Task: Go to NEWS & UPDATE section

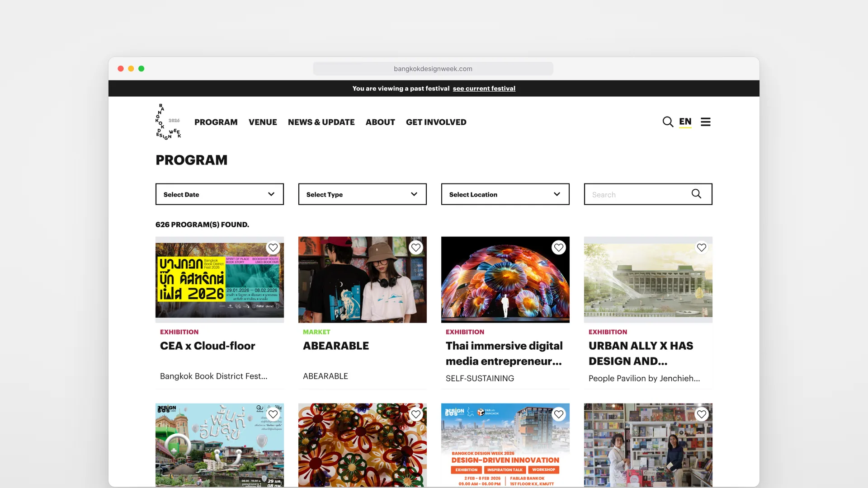Action: (x=321, y=122)
